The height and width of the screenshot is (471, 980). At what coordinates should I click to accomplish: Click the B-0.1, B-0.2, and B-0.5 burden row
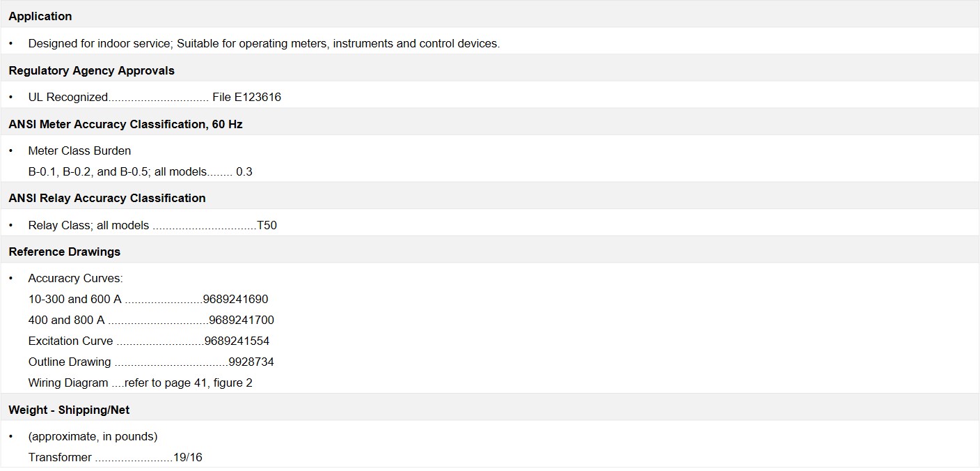coord(140,171)
